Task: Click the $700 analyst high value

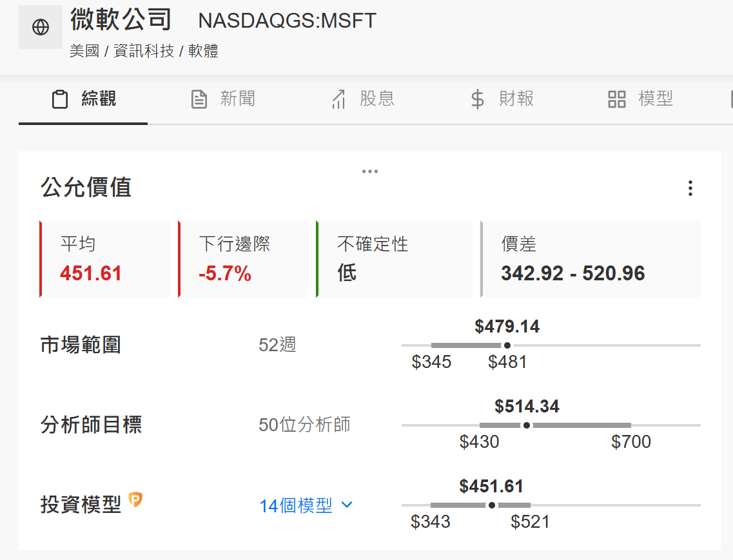Action: (631, 441)
